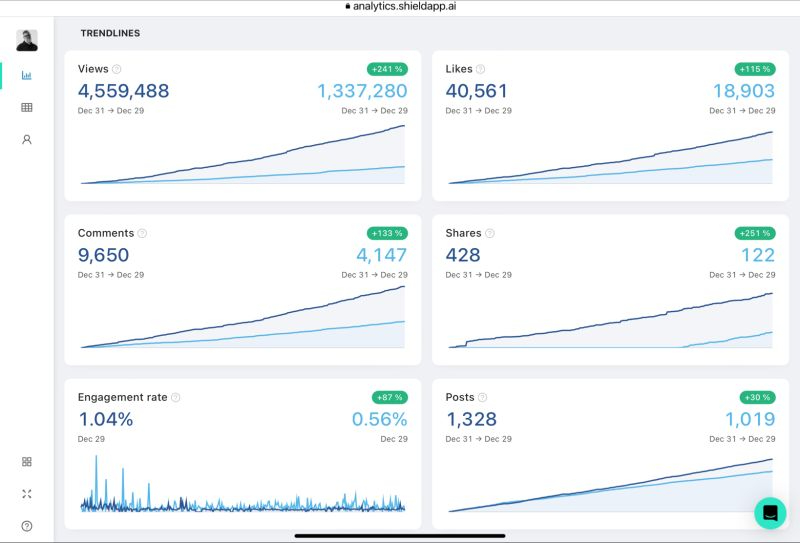Click the date range under Posts total
The width and height of the screenshot is (800, 543).
pos(479,439)
